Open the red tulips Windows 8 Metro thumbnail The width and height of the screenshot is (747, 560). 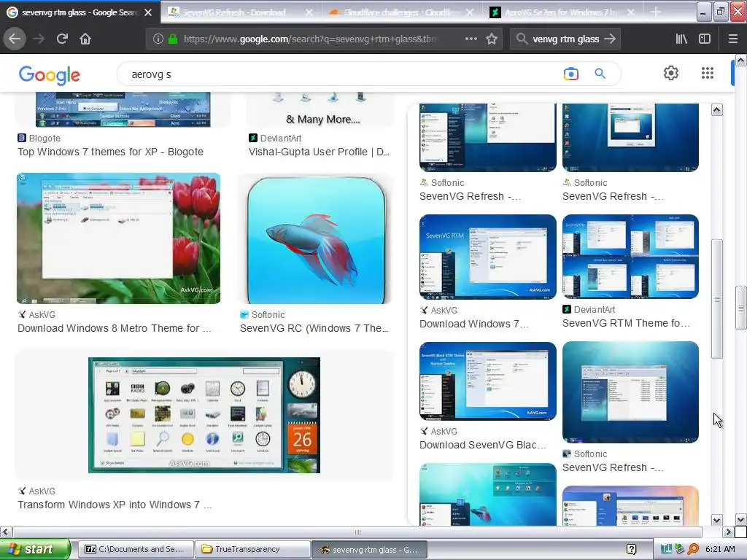click(119, 238)
